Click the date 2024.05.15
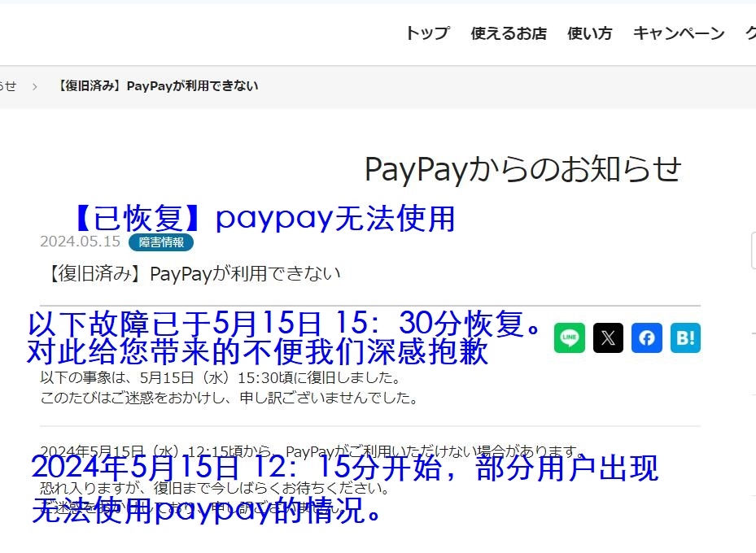The image size is (756, 553). pyautogui.click(x=80, y=242)
